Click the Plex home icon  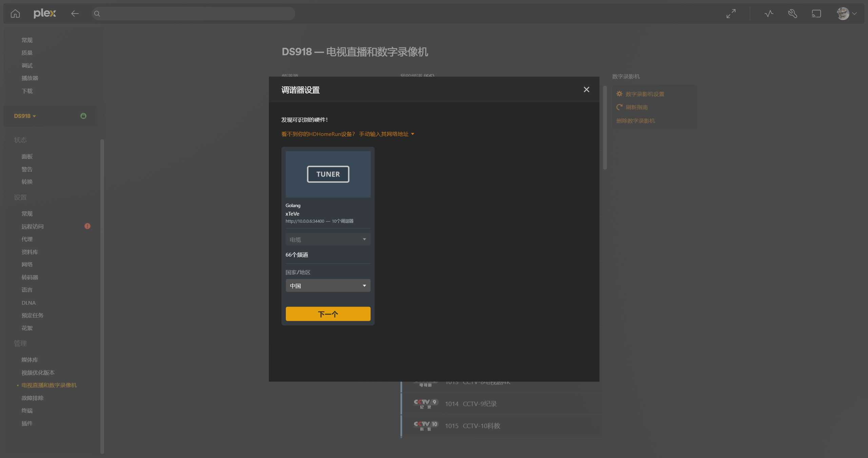15,14
